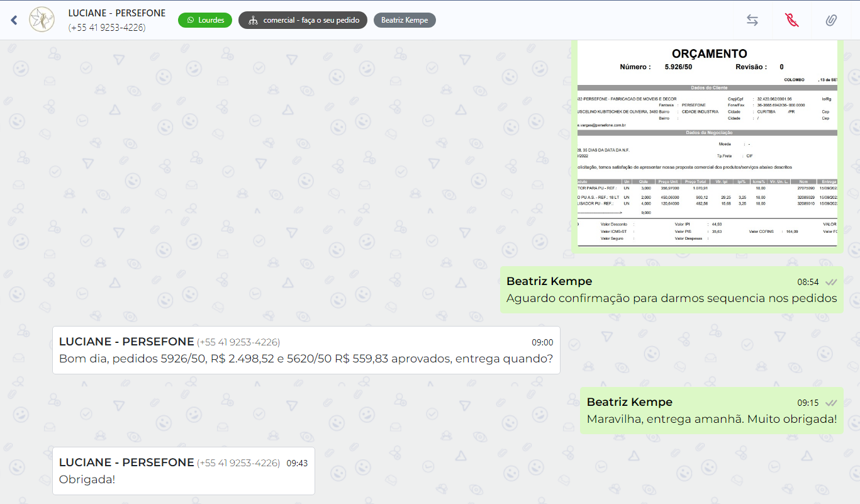Click the 'Maravilha, entrega amanhã' message
Viewport: 860px width, 504px height.
(x=711, y=419)
